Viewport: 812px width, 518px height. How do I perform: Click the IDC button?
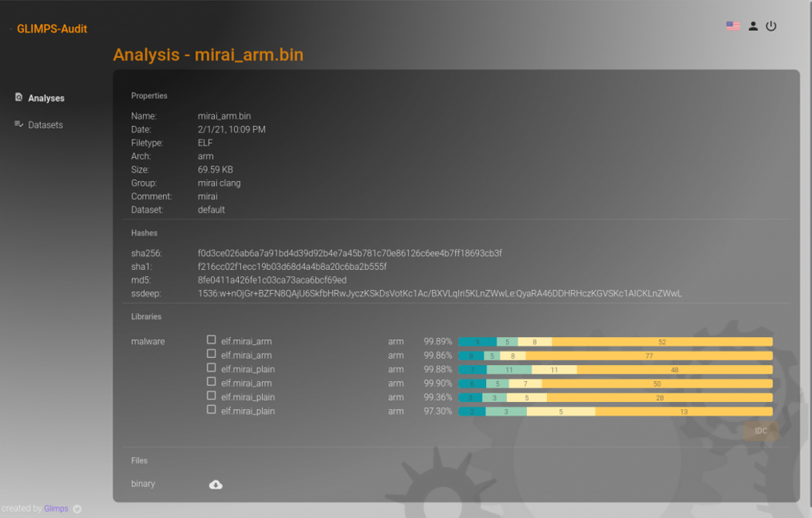pos(761,431)
